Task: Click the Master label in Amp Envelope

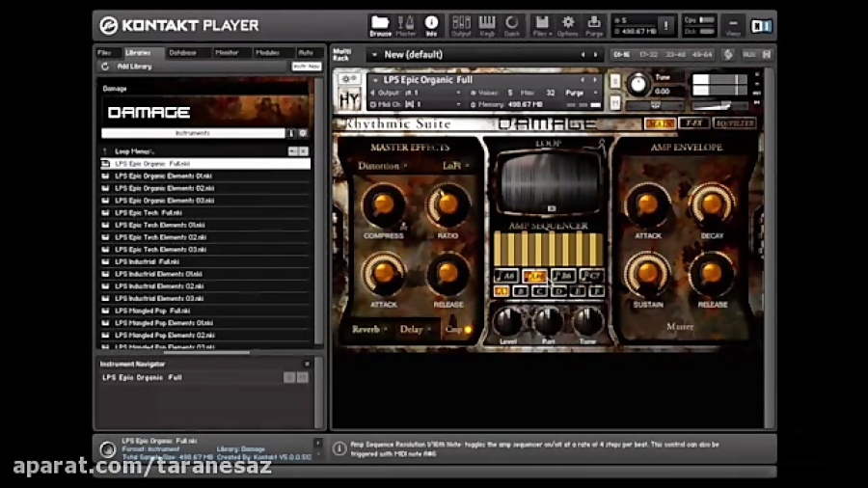Action: pos(680,326)
